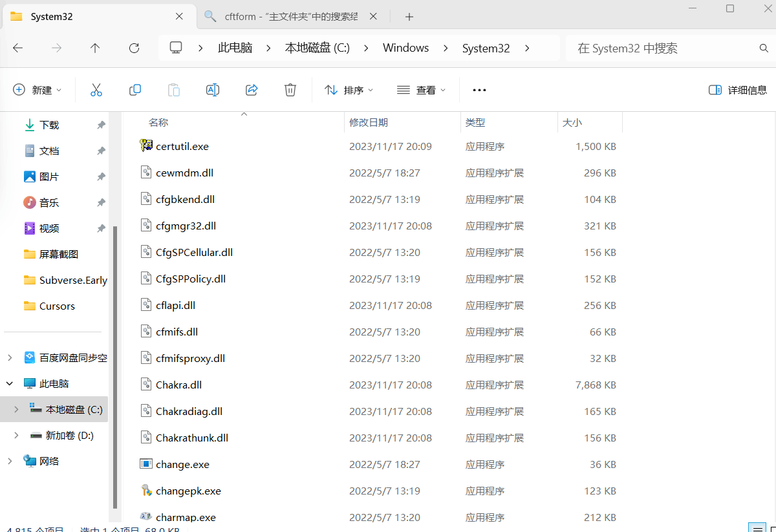This screenshot has width=776, height=532.
Task: Expand the 网络 tree node
Action: click(x=10, y=461)
